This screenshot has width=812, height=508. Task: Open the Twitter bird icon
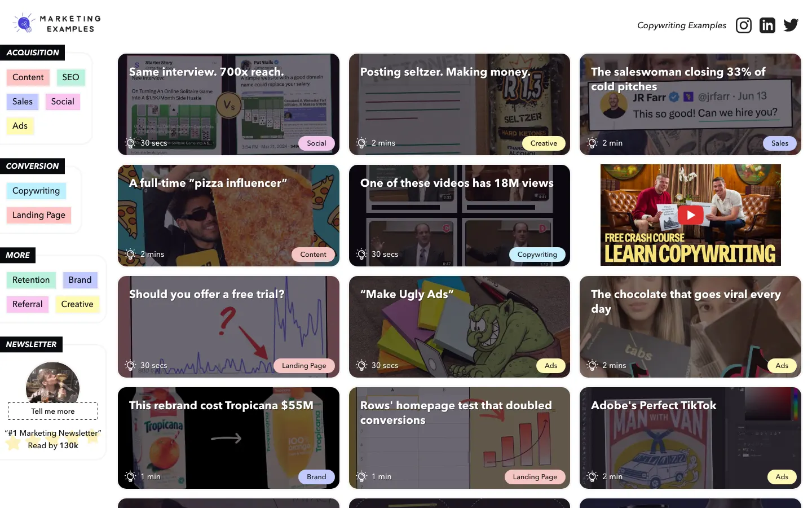point(791,25)
